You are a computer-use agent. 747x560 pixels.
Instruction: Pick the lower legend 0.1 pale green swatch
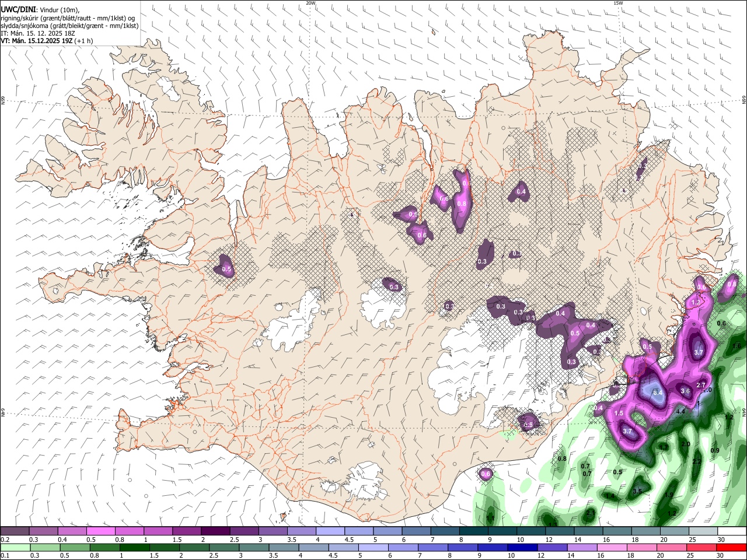[15, 547]
